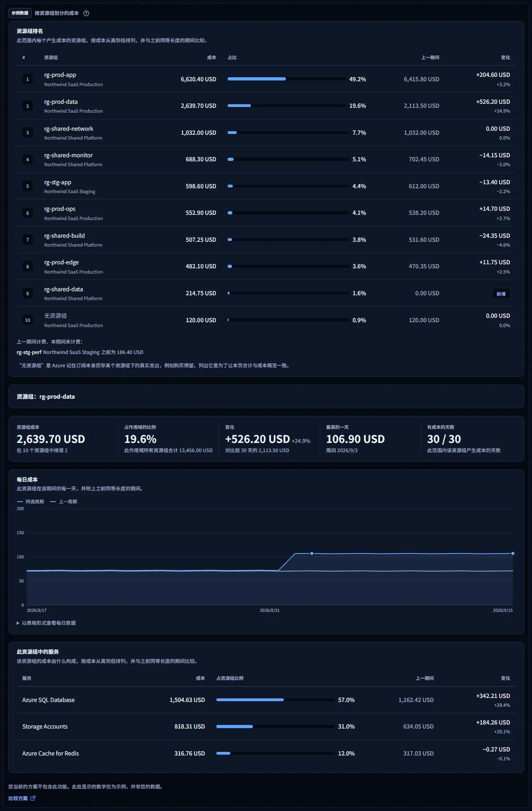Select the Azure SQL Database service row

[266, 700]
